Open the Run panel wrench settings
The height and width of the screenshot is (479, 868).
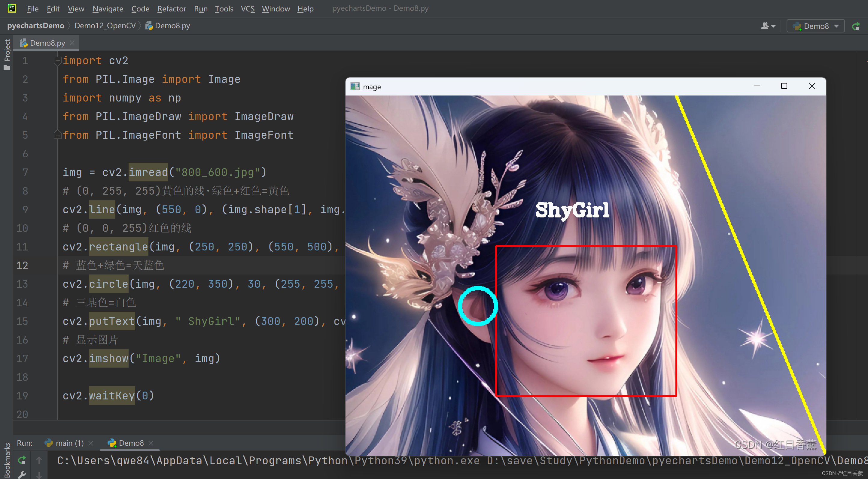22,474
